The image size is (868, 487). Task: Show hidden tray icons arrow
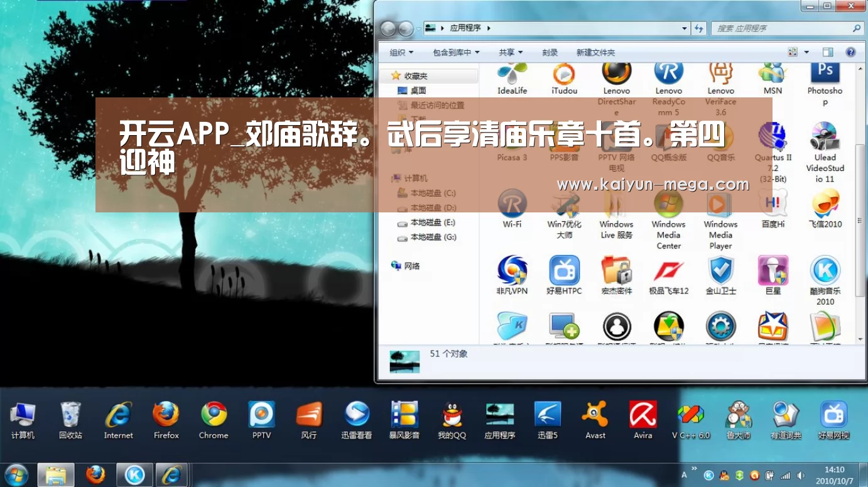click(694, 468)
